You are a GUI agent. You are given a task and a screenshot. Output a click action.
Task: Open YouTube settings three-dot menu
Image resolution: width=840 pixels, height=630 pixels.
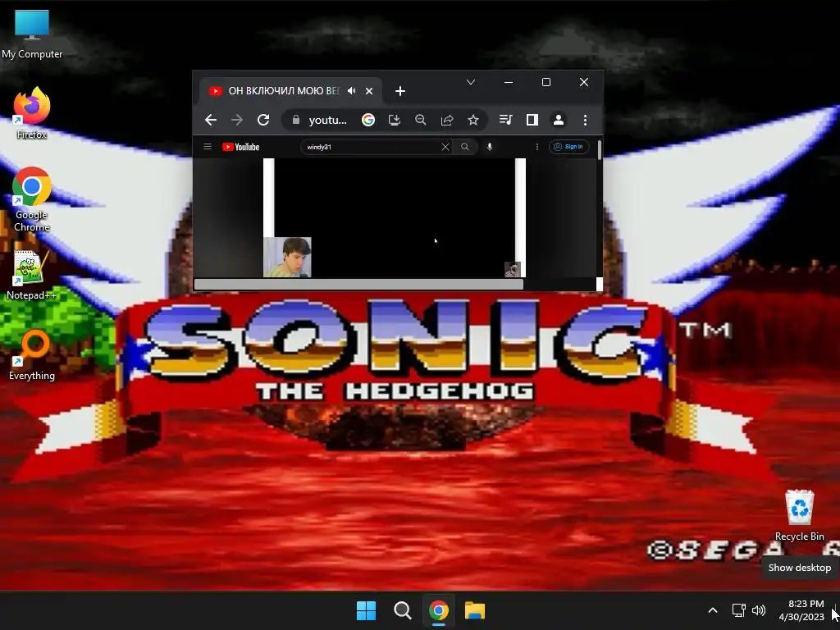[536, 147]
